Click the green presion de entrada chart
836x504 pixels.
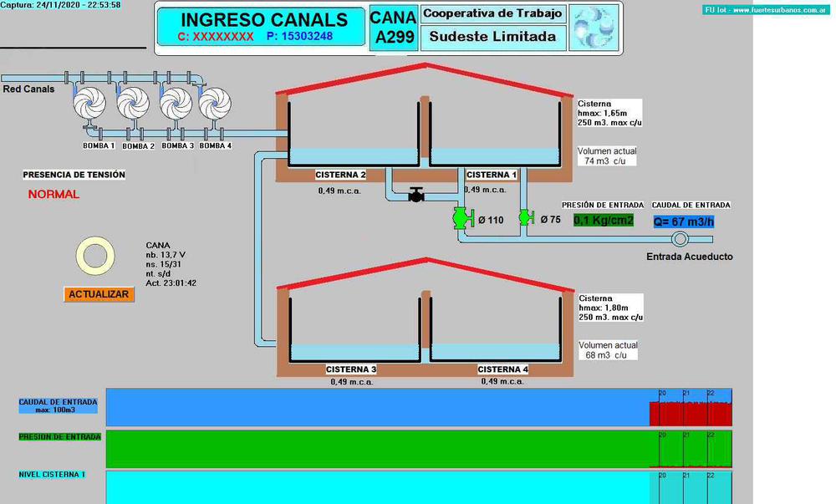click(x=419, y=449)
